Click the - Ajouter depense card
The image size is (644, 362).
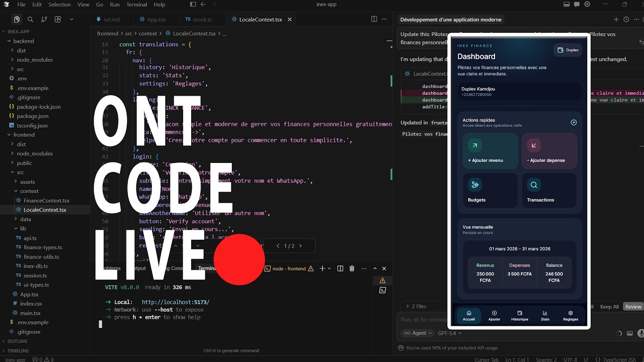tap(549, 151)
